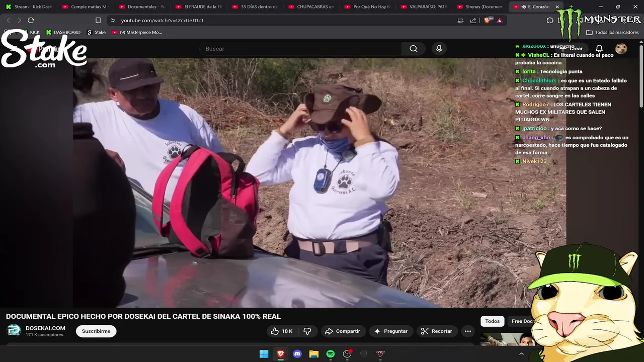Click chat user jpatricioo
This screenshot has width=644, height=362.
(x=534, y=129)
